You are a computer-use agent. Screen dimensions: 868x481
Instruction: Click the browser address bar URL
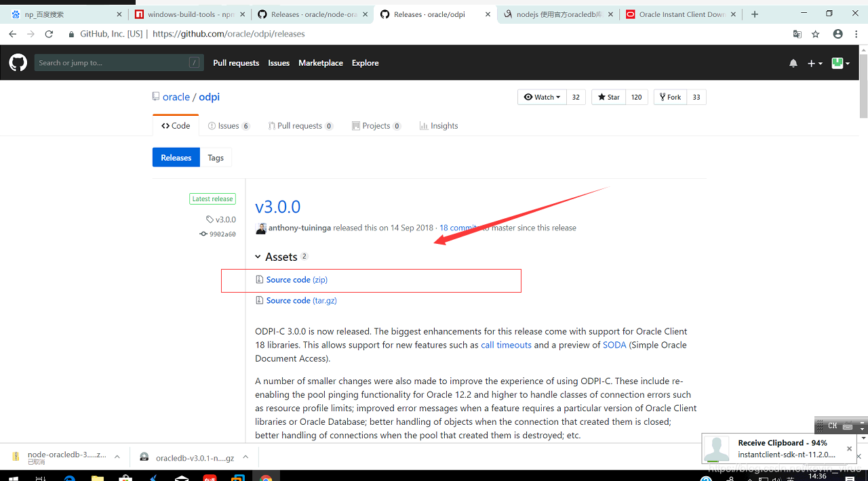pyautogui.click(x=229, y=34)
